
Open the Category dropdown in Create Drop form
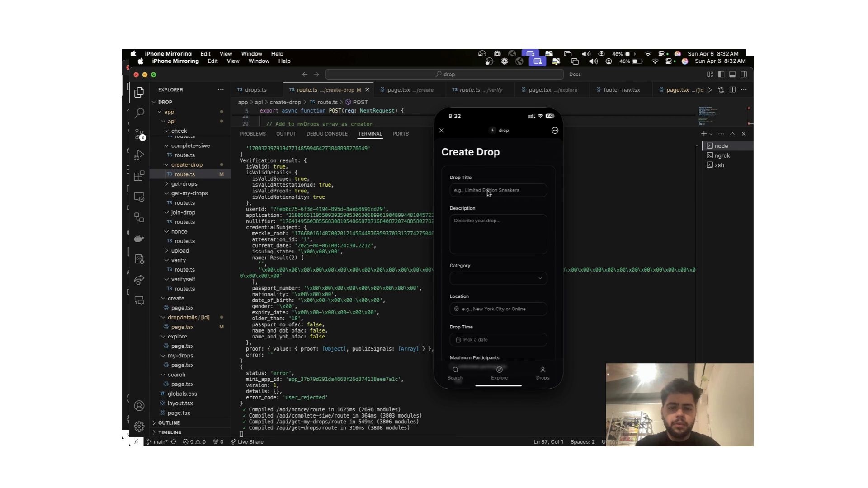tap(498, 278)
